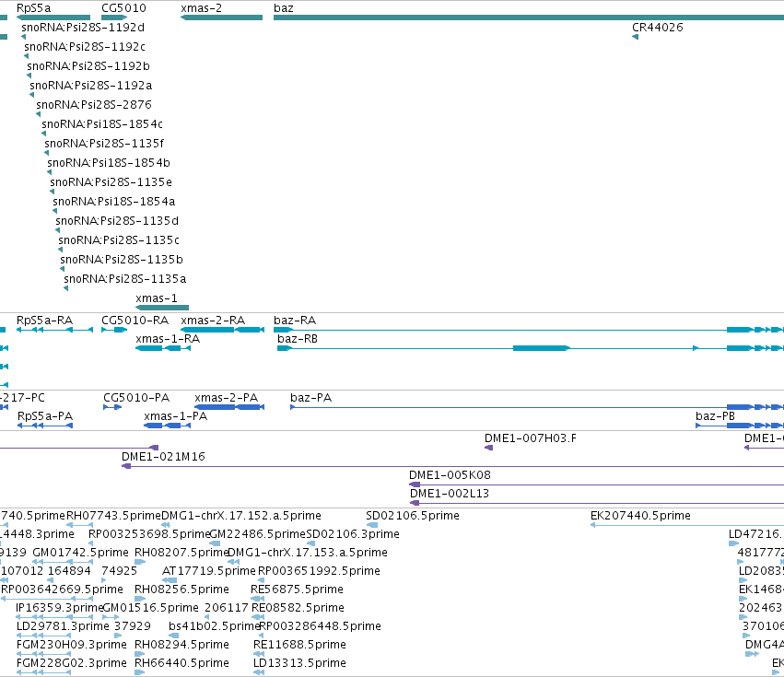Viewport: 784px width, 677px height.
Task: Click snoRNA:Psi28S-1135f label
Action: point(104,144)
